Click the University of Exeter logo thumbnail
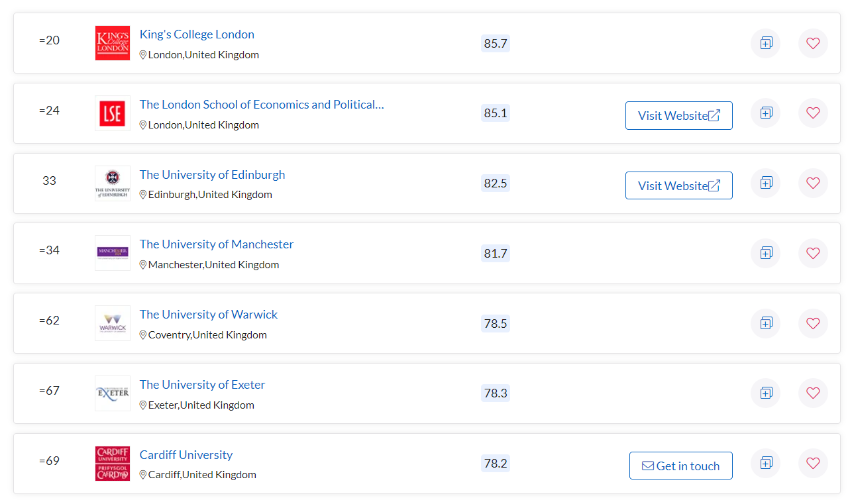Image resolution: width=852 pixels, height=504 pixels. (x=113, y=393)
